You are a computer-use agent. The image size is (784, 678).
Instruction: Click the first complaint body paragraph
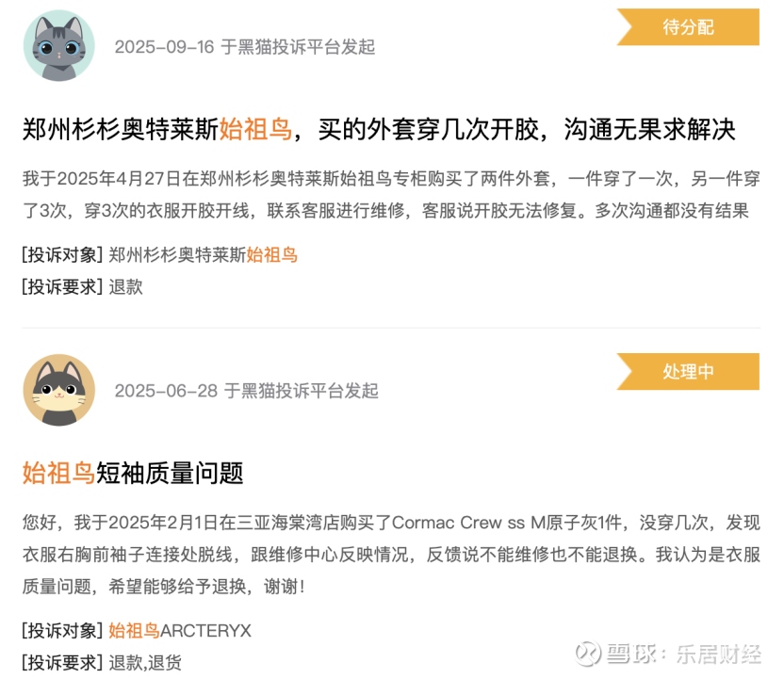(x=391, y=194)
